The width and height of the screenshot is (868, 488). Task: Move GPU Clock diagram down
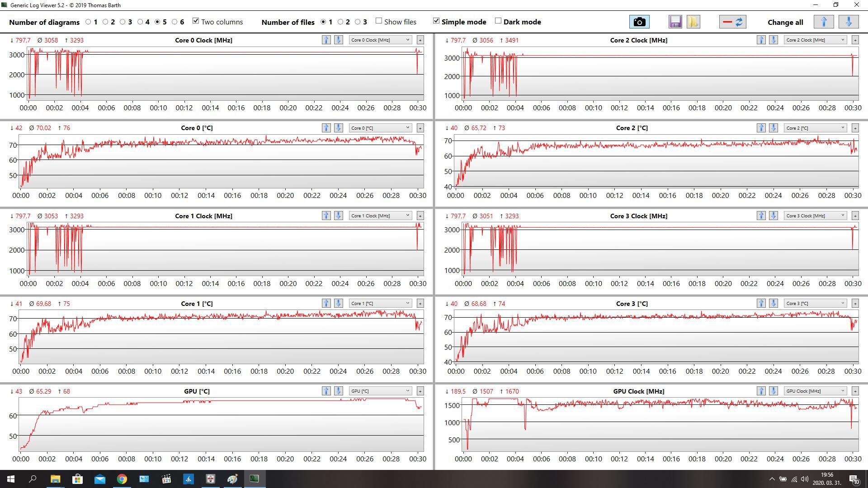773,391
